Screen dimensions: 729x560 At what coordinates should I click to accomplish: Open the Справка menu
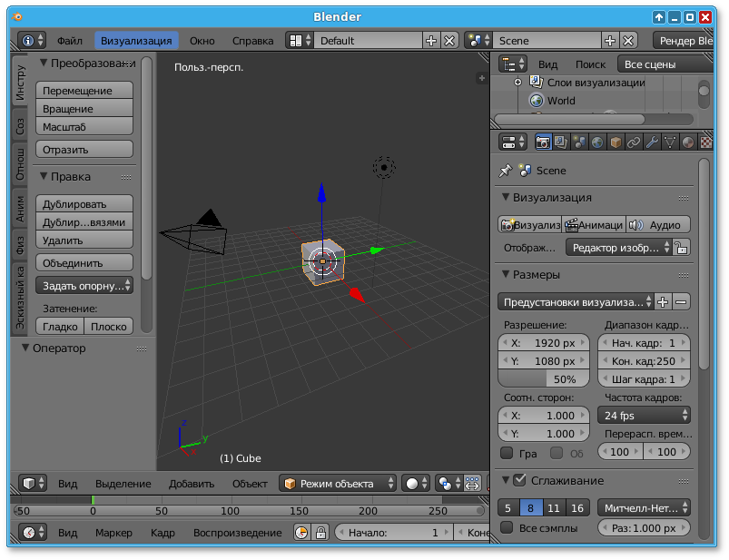[252, 41]
